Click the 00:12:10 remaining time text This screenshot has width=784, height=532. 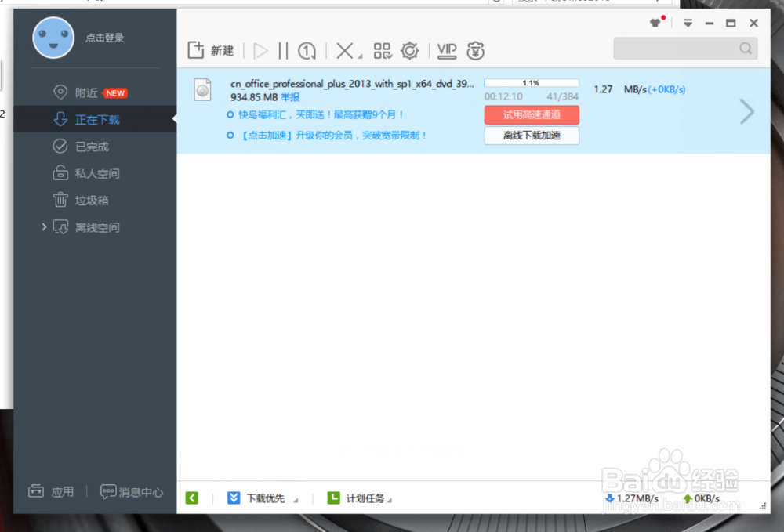pos(503,96)
